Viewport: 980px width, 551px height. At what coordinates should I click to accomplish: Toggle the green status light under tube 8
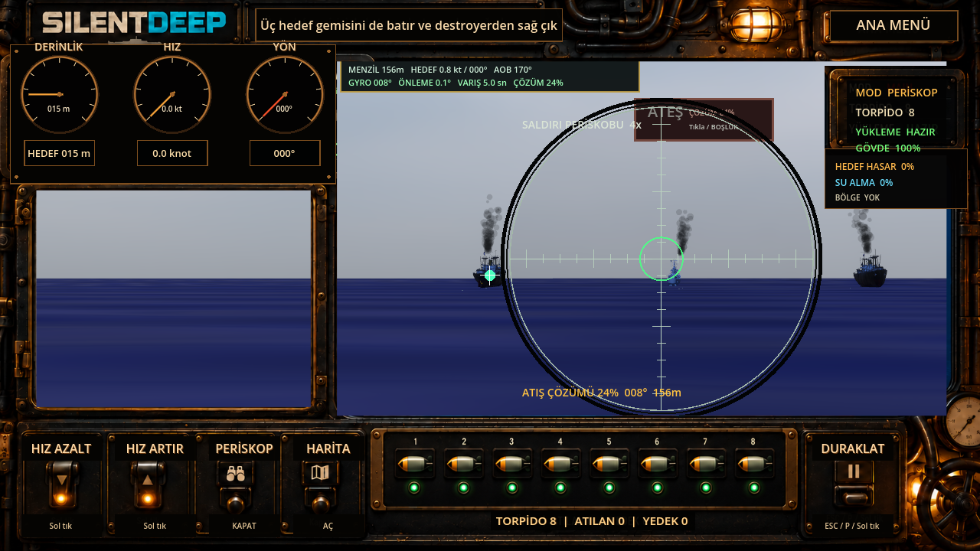coord(754,487)
